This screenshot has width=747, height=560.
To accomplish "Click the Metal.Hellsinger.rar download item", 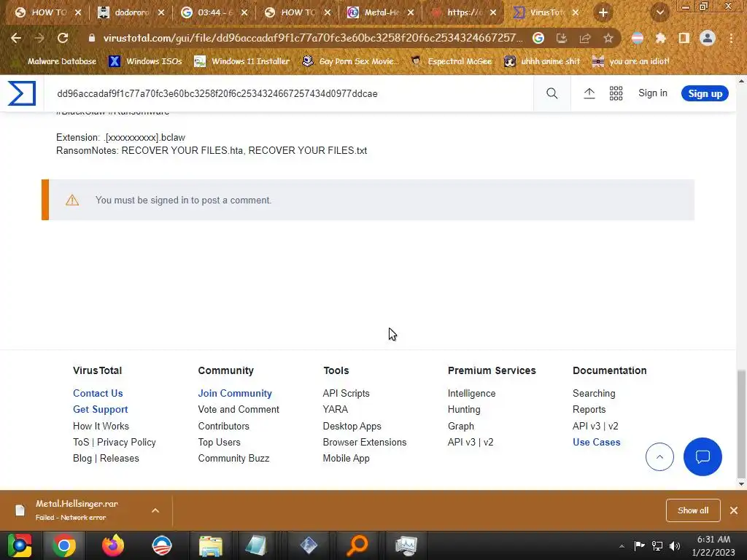I will pos(76,510).
